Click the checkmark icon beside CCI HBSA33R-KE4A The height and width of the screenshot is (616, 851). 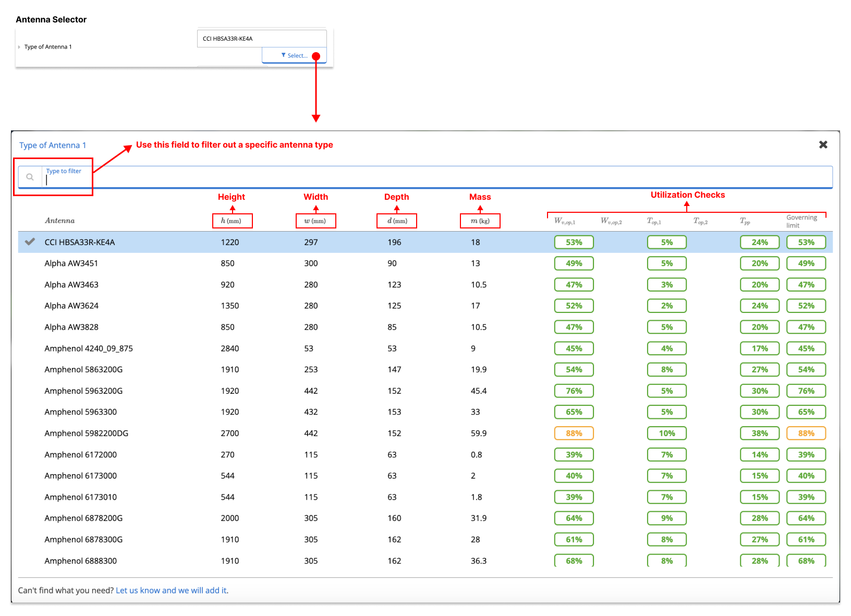click(30, 241)
